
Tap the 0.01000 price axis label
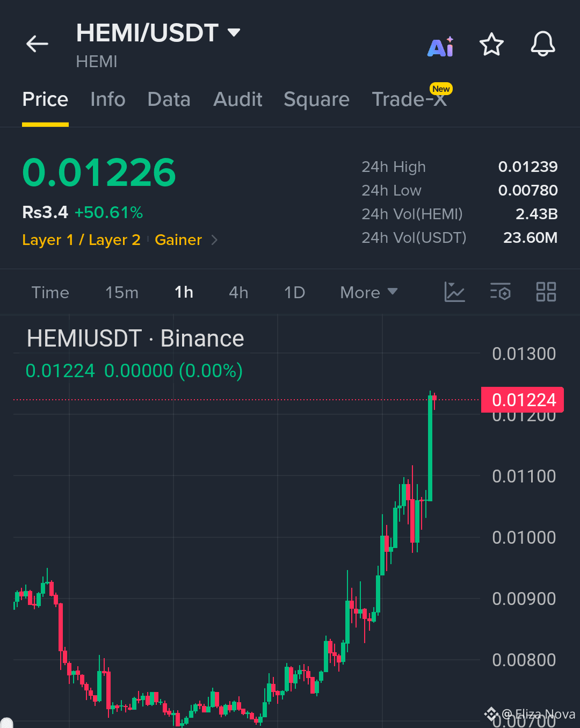pos(524,538)
